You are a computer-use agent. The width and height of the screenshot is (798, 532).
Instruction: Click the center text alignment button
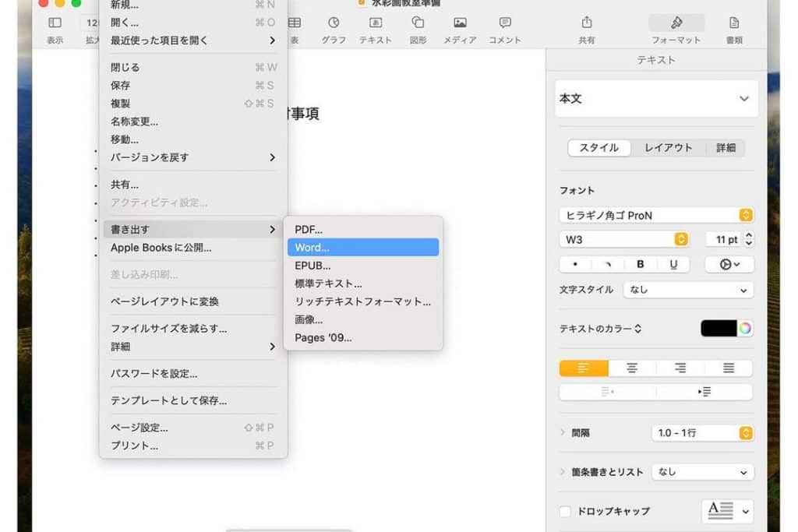[x=632, y=368]
